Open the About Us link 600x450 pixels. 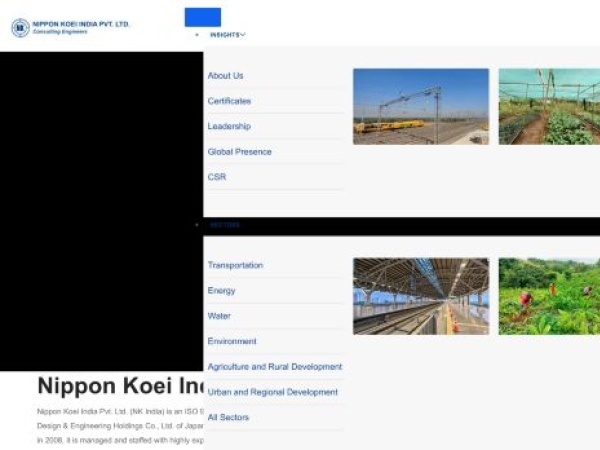225,76
